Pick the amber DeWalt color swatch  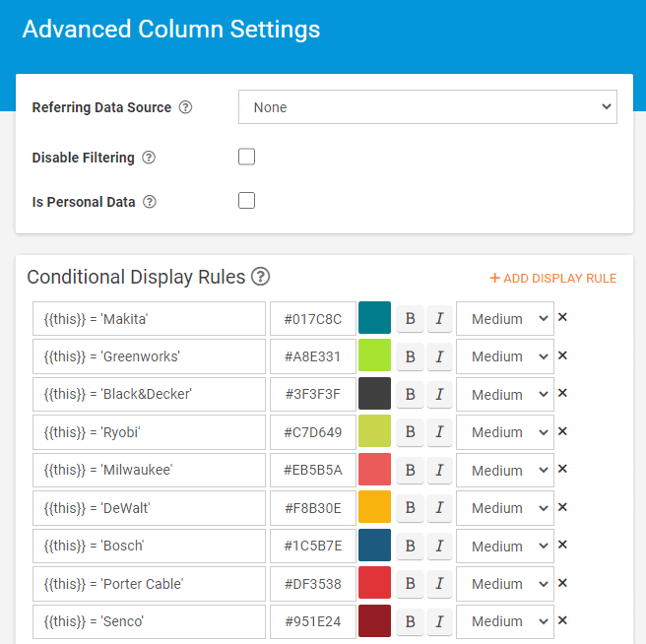pos(374,507)
